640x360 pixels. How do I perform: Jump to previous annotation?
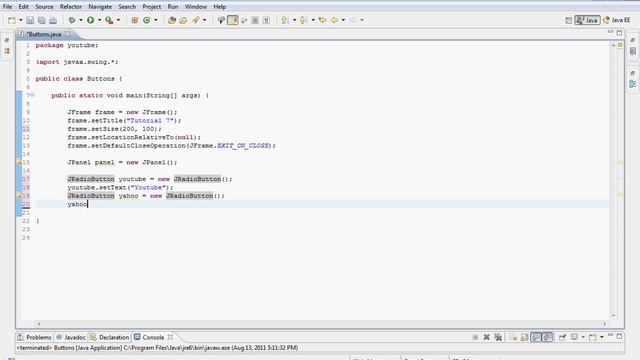click(x=304, y=20)
